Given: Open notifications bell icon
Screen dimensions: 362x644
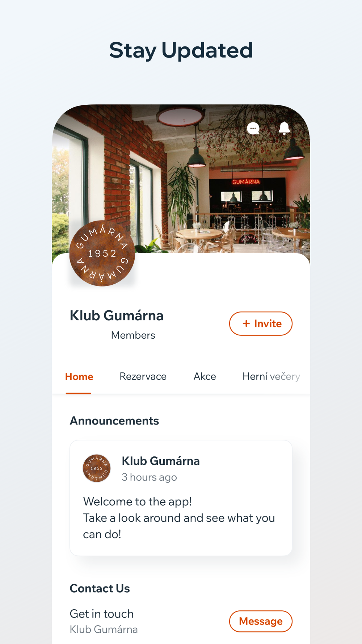Looking at the screenshot, I should [285, 128].
